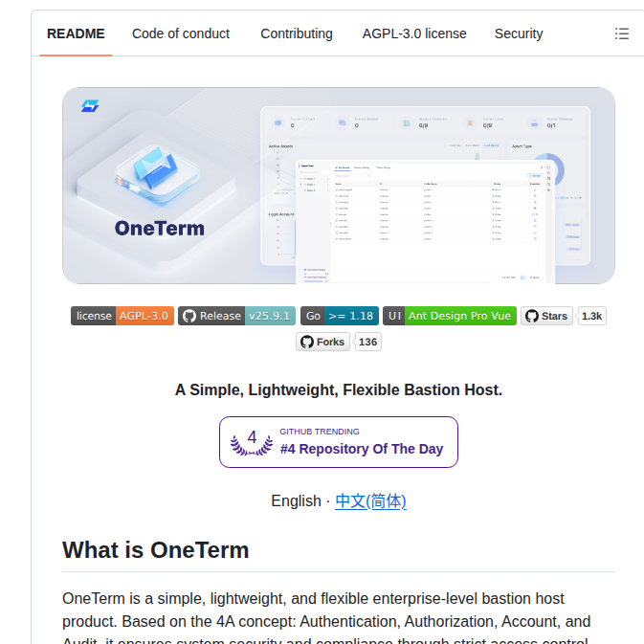Open the 1.3k stargazers count

[591, 316]
